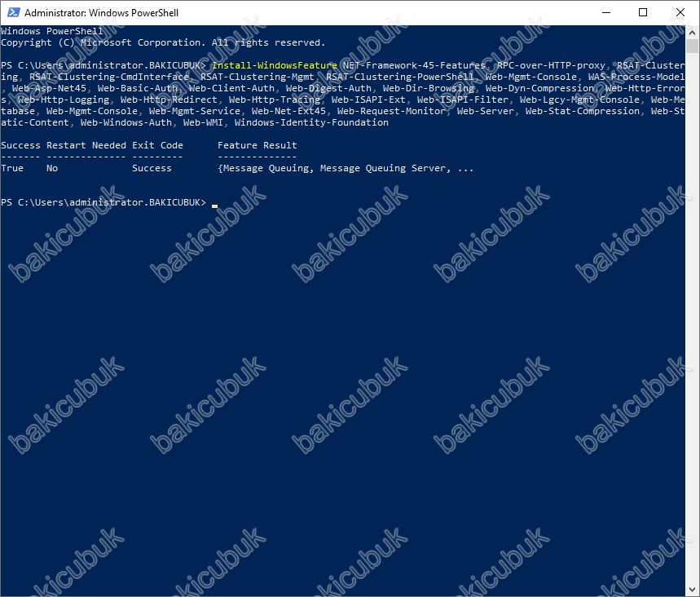Click 'Web-Http-Redirect' text
Viewport: 700px width, 597px height.
pos(169,99)
